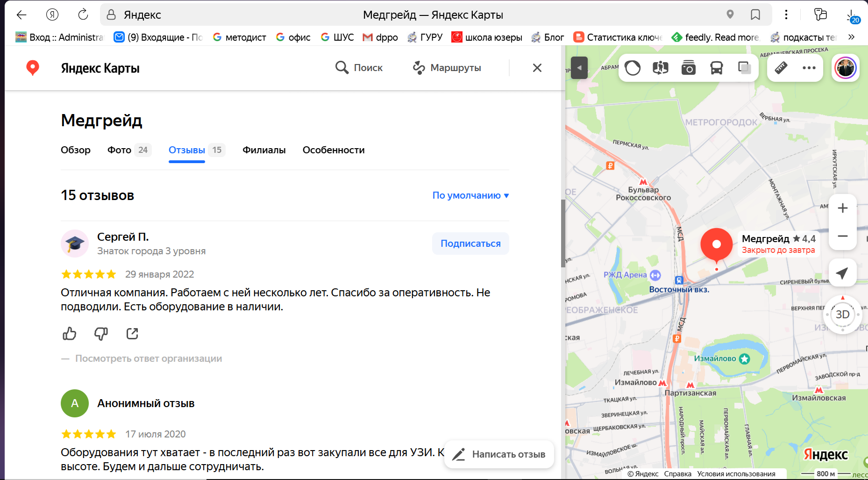Open Маршруты route planner

pos(447,68)
